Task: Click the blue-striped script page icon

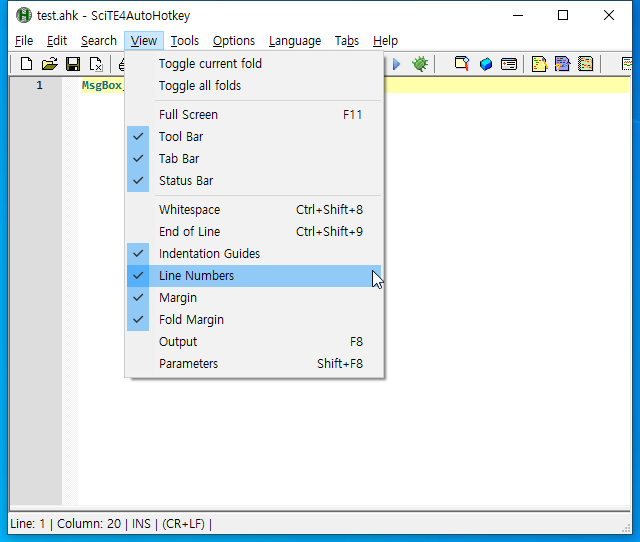Action: [562, 64]
